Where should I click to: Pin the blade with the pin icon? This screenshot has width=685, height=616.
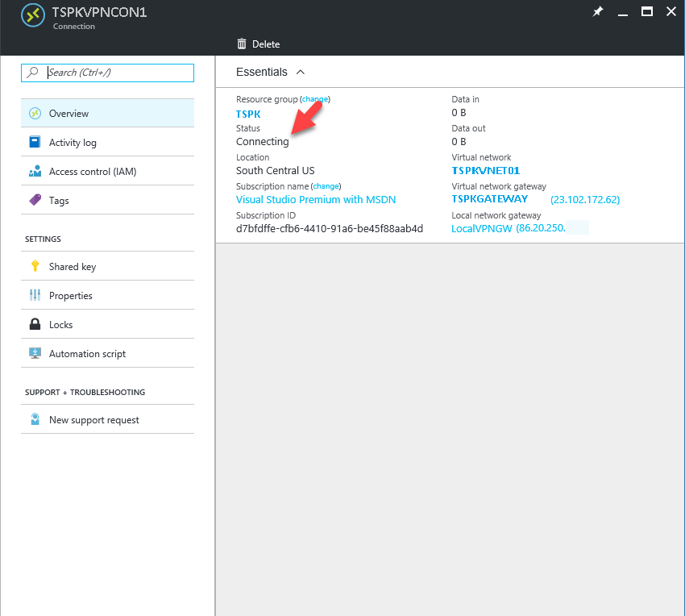pyautogui.click(x=598, y=11)
